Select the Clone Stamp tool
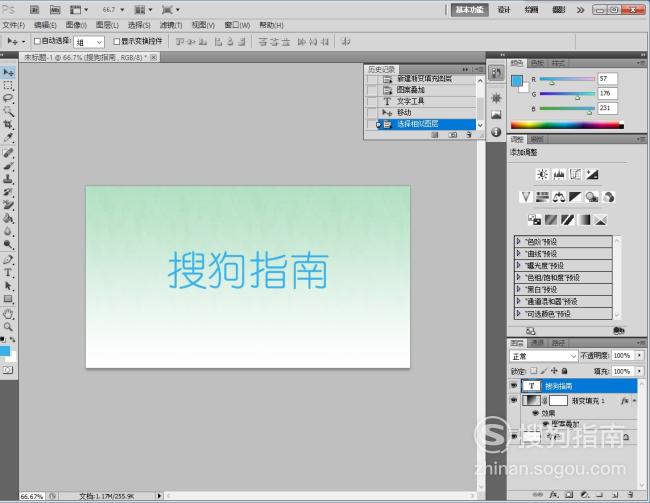Image resolution: width=650 pixels, height=503 pixels. 8,179
